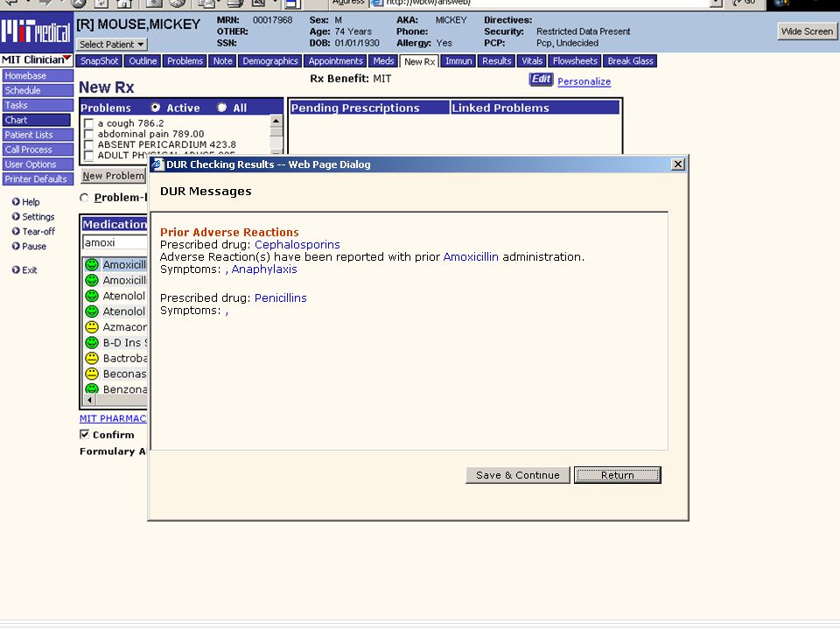
Task: Open the Appointments tab
Action: click(335, 61)
